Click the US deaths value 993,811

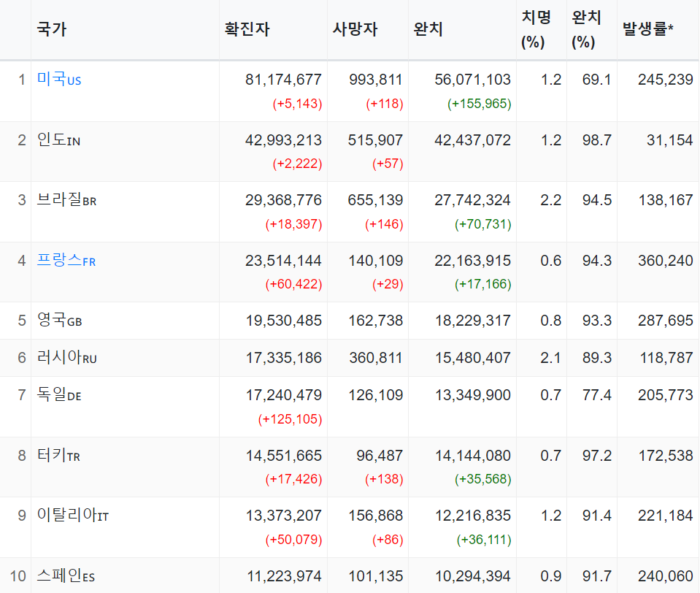pyautogui.click(x=376, y=80)
